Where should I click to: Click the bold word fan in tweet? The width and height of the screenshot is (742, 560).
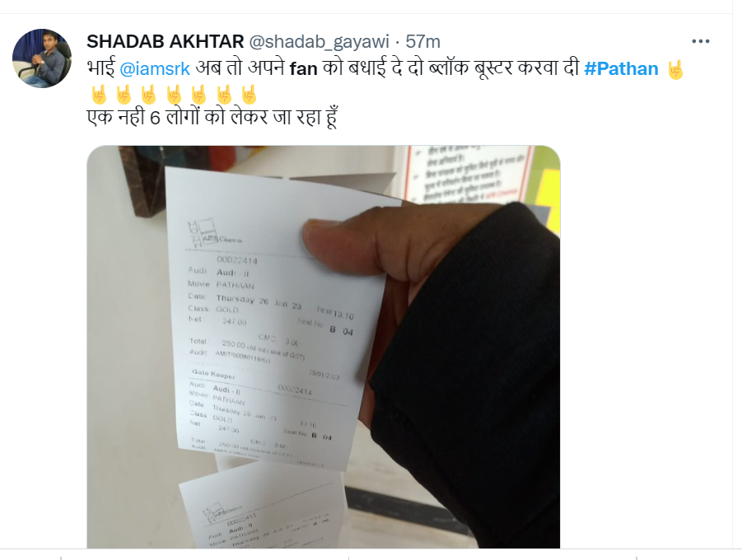(x=303, y=69)
